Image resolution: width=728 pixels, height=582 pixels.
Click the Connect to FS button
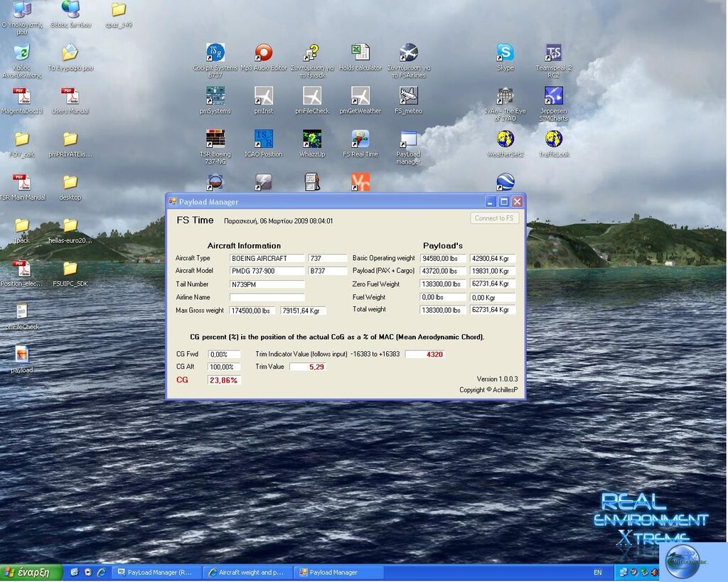pos(494,218)
